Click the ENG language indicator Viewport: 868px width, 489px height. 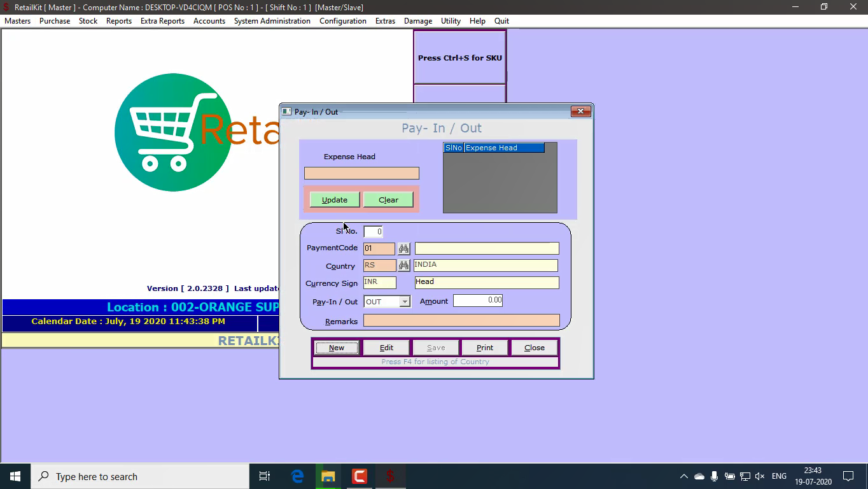(x=779, y=476)
